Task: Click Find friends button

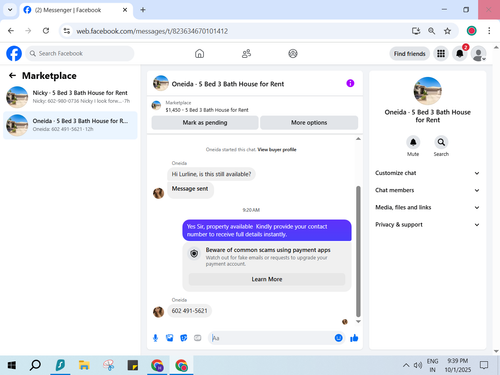Action: [x=409, y=54]
